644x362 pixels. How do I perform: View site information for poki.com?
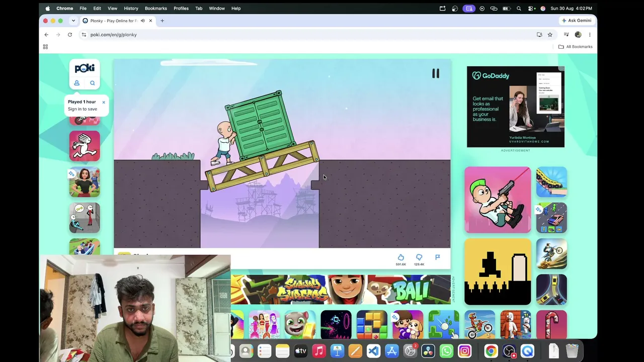click(84, 35)
